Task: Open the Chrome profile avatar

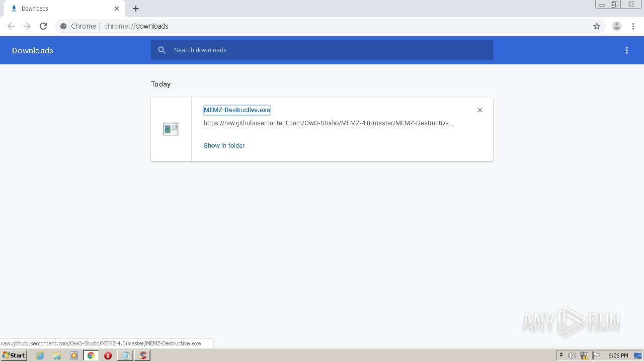Action: [617, 26]
